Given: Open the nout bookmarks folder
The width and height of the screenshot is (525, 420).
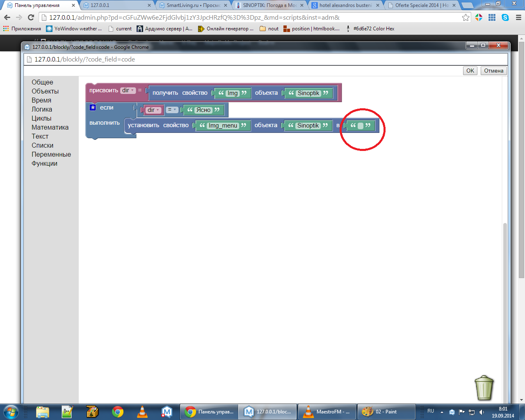Looking at the screenshot, I should (x=269, y=29).
